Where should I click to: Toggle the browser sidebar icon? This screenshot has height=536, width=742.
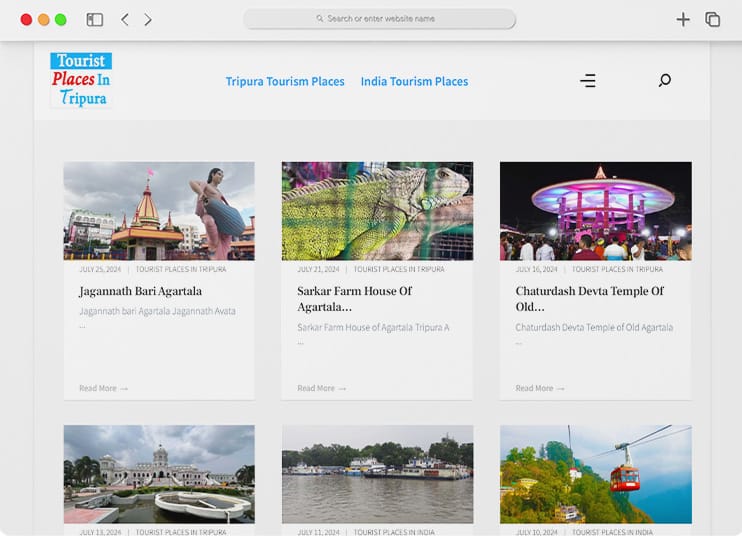point(95,19)
